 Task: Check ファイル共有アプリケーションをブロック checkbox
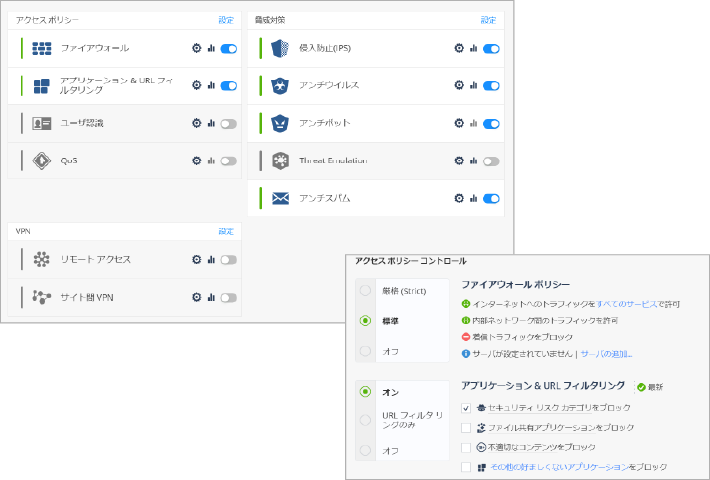(466, 427)
